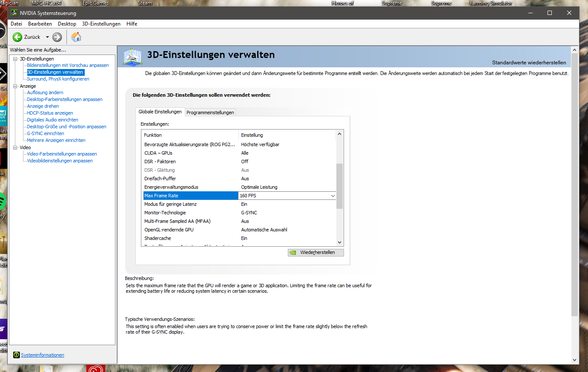Open G-SYNC einrichten page
588x372 pixels.
coord(46,133)
